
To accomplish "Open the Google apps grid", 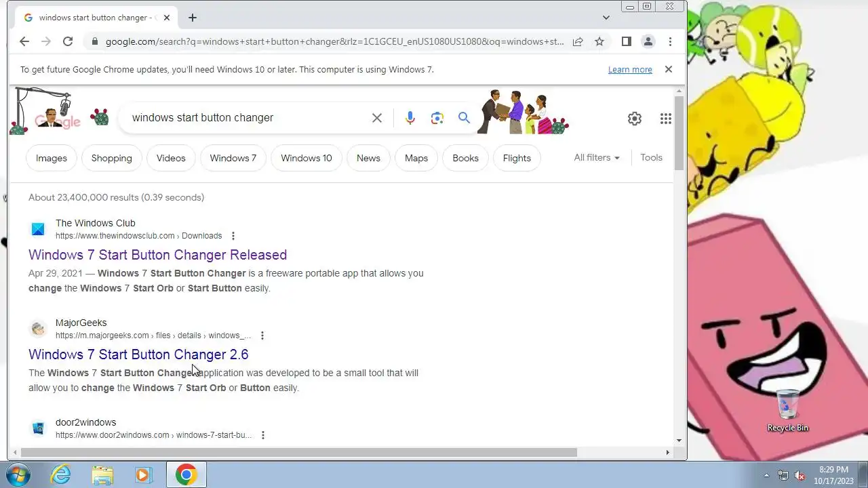I will (666, 119).
